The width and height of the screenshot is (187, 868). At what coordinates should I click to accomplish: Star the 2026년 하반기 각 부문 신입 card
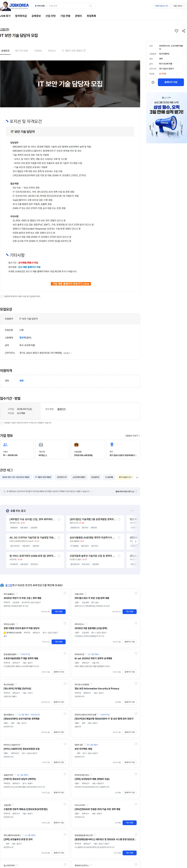tap(65, 593)
